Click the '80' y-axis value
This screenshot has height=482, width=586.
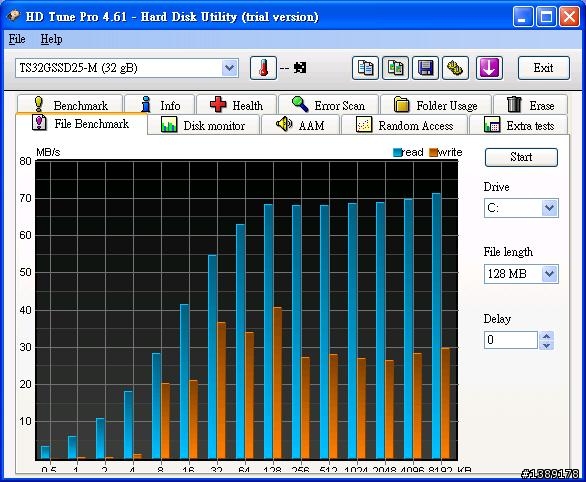coord(25,161)
